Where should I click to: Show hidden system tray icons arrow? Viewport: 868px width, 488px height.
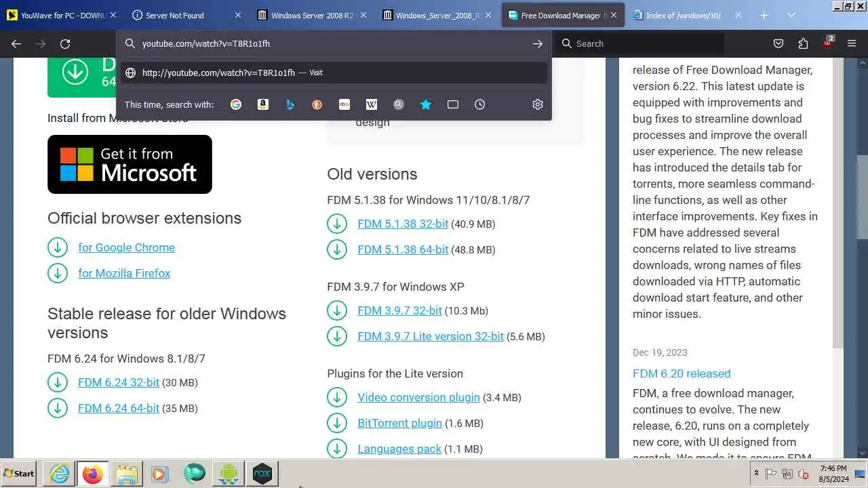756,474
